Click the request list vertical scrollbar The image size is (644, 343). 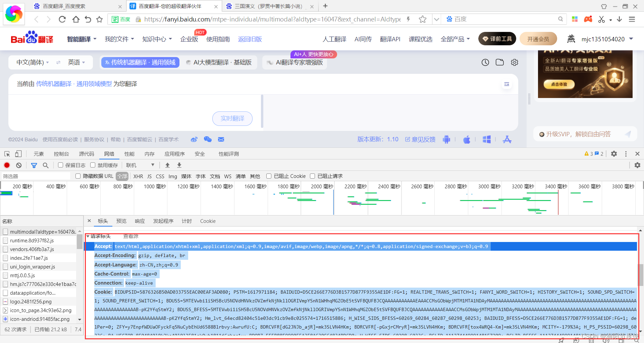[x=79, y=242]
